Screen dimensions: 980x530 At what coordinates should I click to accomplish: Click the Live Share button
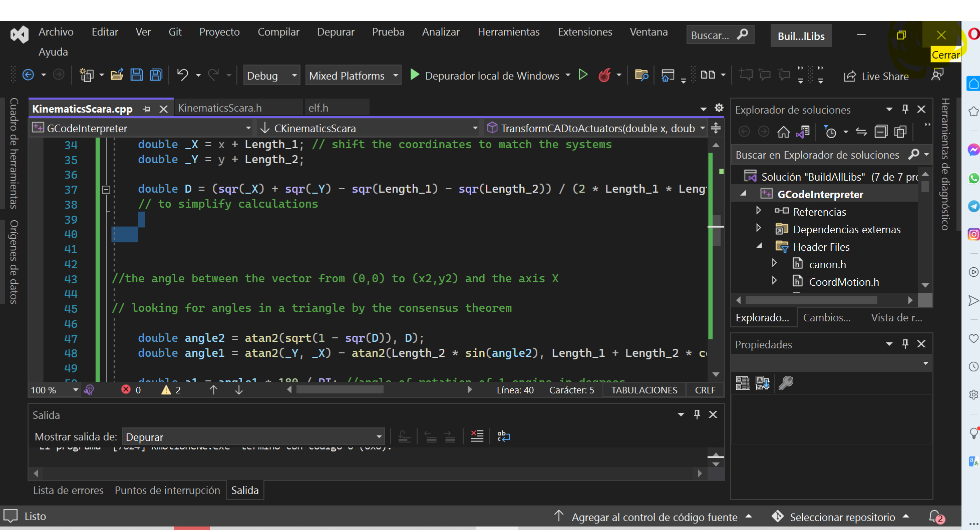[876, 76]
